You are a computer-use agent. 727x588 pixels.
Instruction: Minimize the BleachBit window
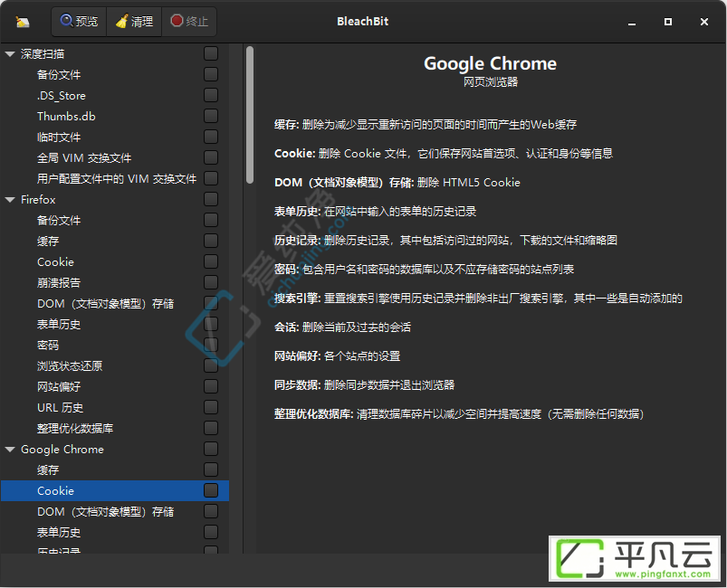click(x=632, y=22)
